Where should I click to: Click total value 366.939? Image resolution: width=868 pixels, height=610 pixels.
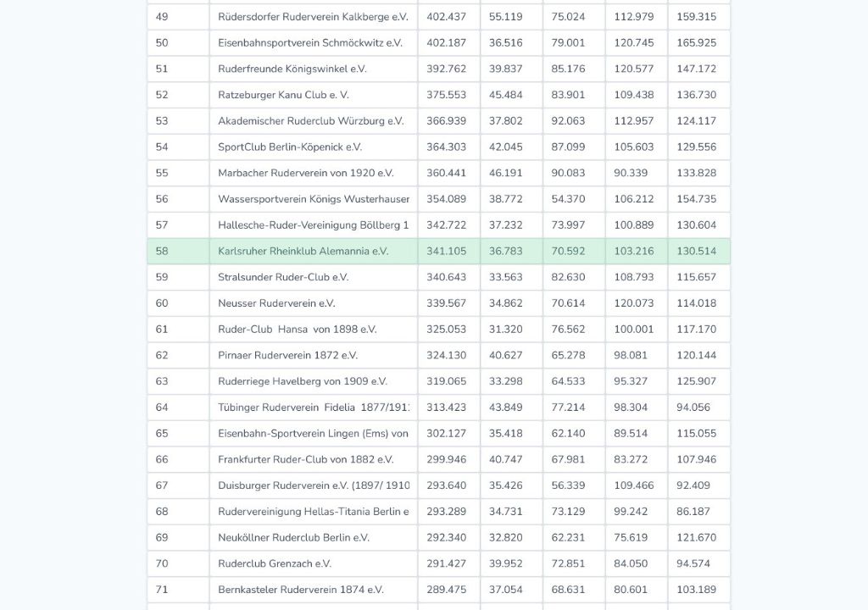pyautogui.click(x=446, y=120)
